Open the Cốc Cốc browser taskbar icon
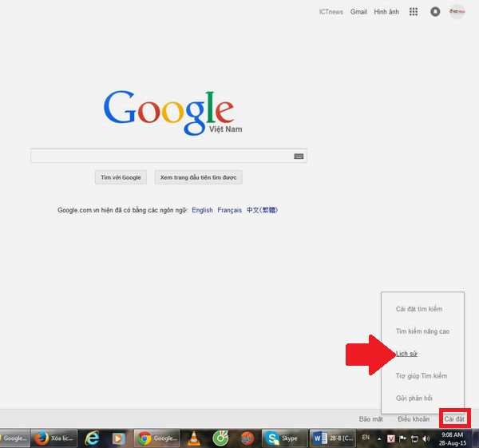479x448 pixels. [220, 438]
